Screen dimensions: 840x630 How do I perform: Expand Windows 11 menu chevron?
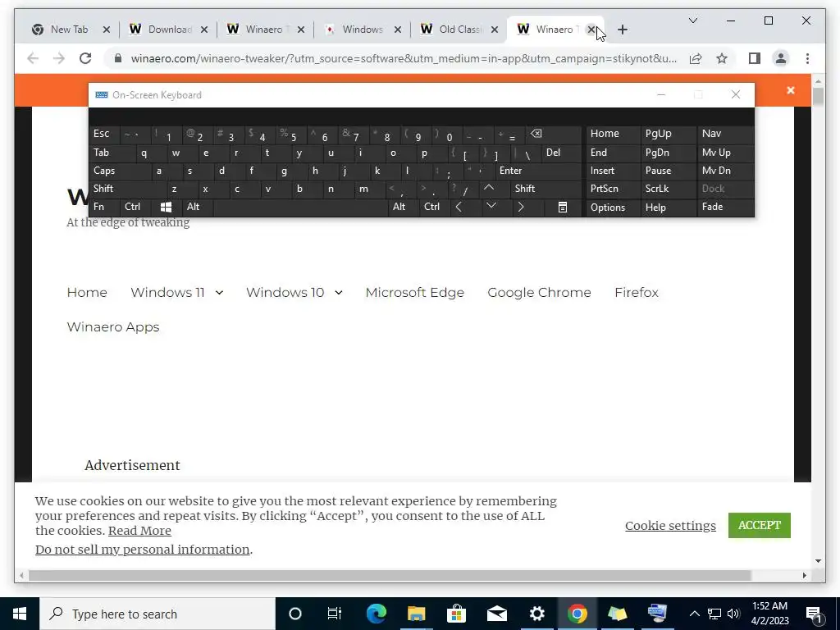tap(219, 293)
